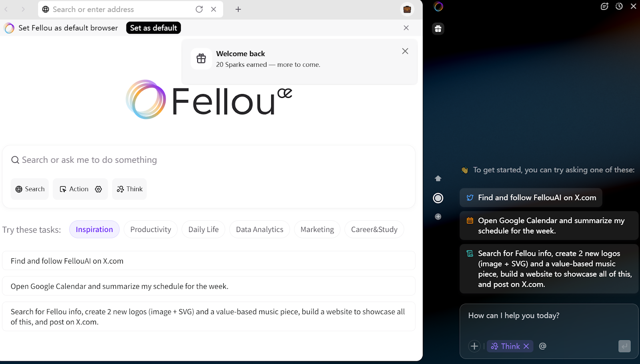
Task: Open attachments with the plus button in chat
Action: 474,346
